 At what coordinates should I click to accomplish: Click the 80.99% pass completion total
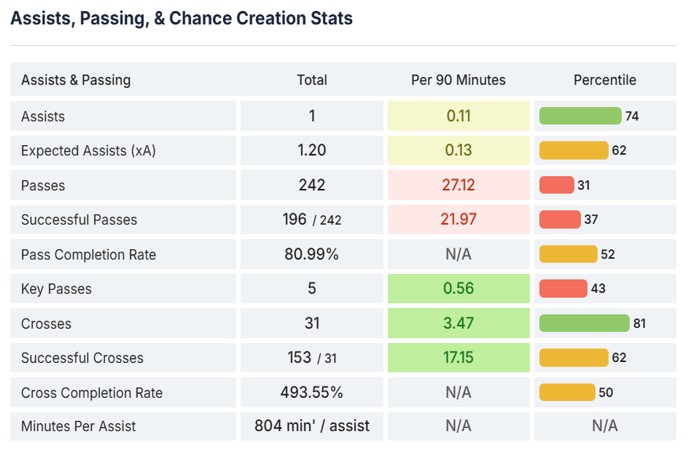point(312,254)
